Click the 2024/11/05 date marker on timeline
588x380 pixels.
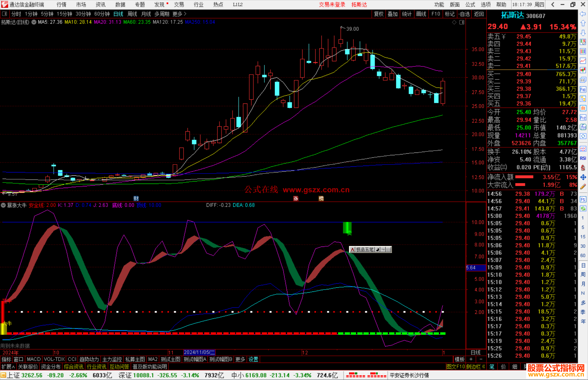click(199, 352)
